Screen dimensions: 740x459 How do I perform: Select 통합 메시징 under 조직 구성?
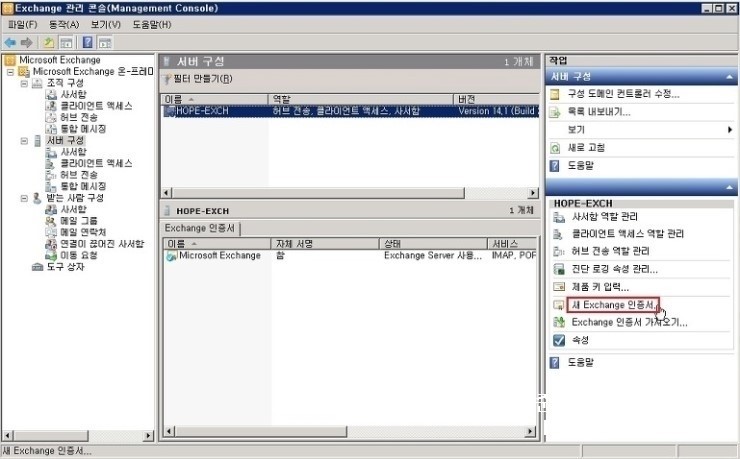tap(83, 129)
